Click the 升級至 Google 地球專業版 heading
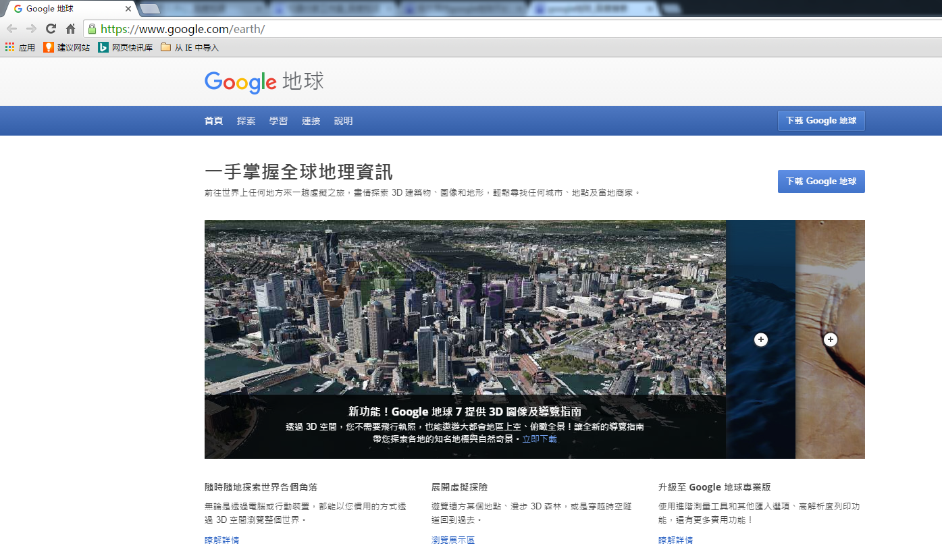 [x=714, y=487]
